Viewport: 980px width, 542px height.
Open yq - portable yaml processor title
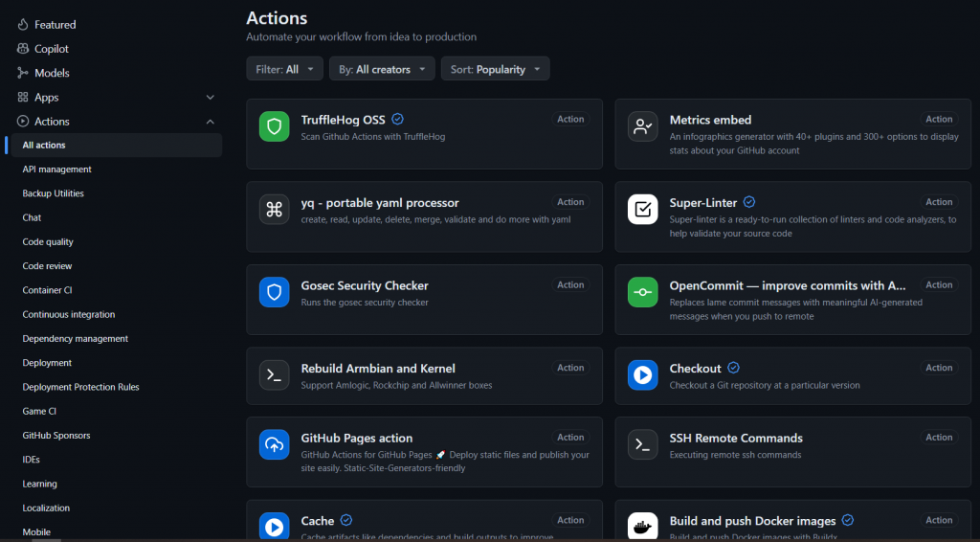pyautogui.click(x=380, y=203)
